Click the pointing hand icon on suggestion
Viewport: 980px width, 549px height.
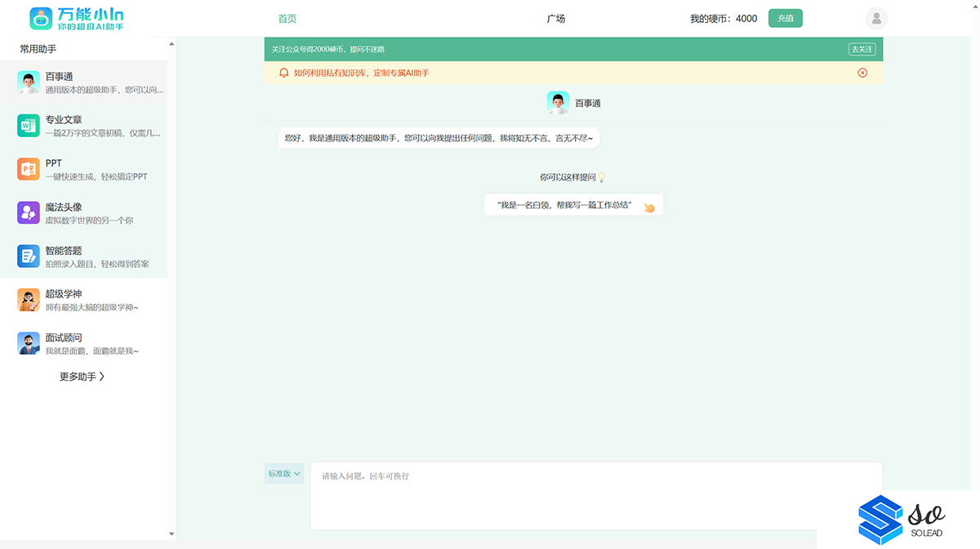pyautogui.click(x=649, y=208)
